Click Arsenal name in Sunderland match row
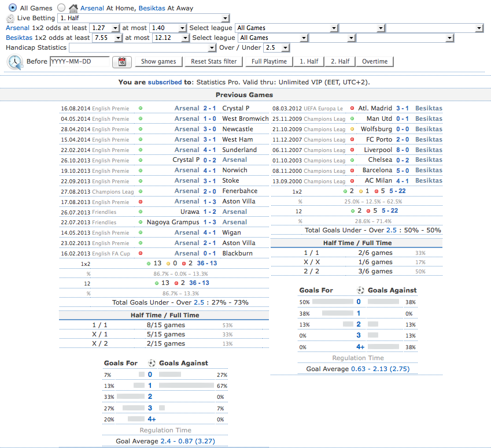 pyautogui.click(x=187, y=150)
